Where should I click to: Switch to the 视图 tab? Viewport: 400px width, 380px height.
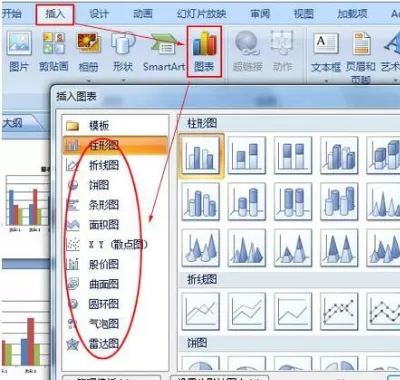(x=303, y=14)
